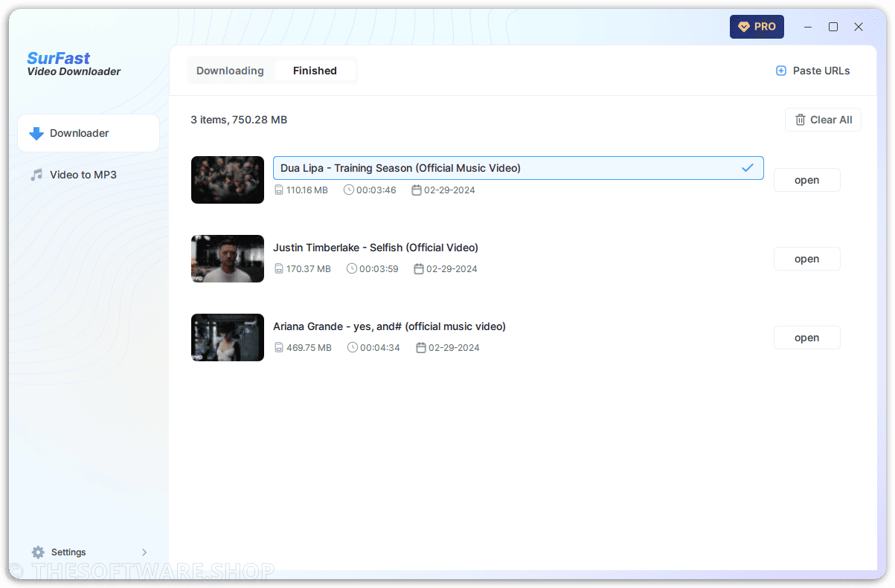Open Settings in the sidebar
The height and width of the screenshot is (588, 895).
tap(89, 552)
